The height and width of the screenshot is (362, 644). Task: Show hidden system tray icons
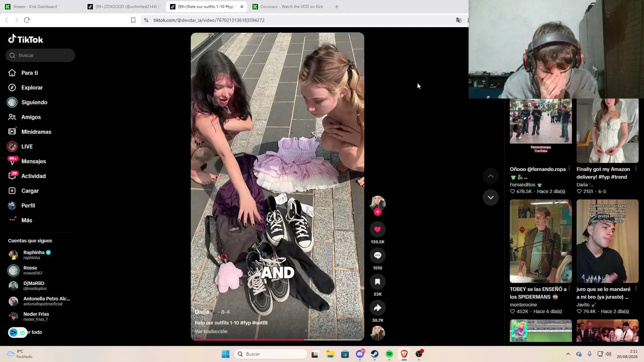pyautogui.click(x=568, y=354)
